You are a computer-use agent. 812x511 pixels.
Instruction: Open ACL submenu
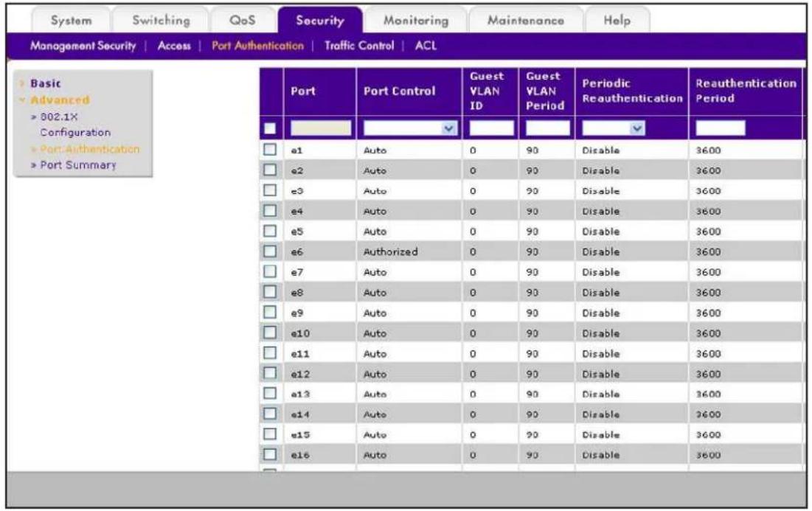click(426, 46)
